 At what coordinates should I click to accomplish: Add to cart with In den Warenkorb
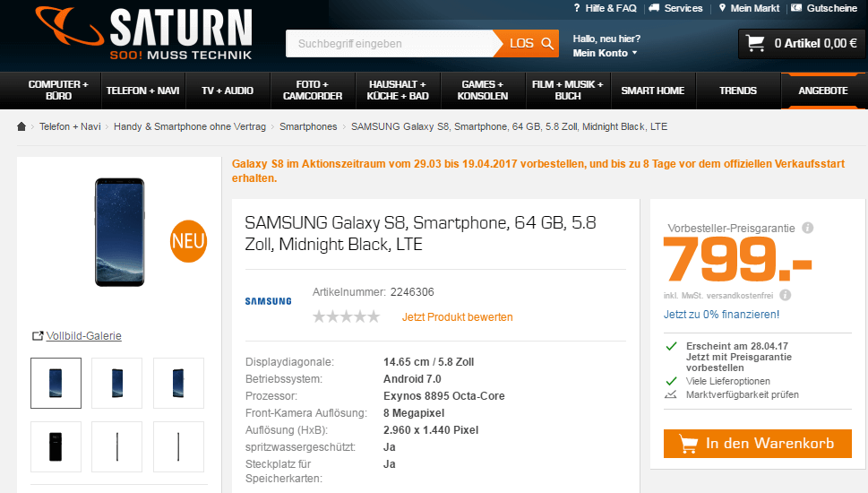coord(757,444)
